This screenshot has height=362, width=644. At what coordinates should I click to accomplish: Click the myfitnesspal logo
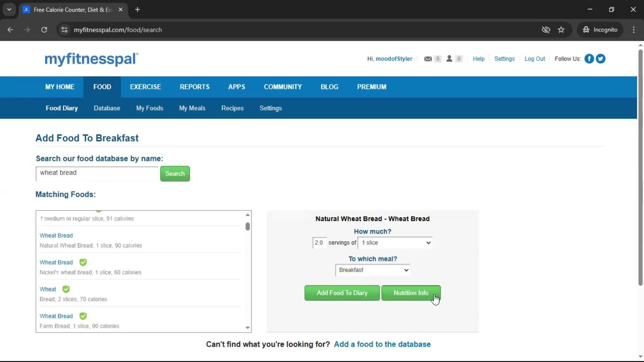click(91, 59)
